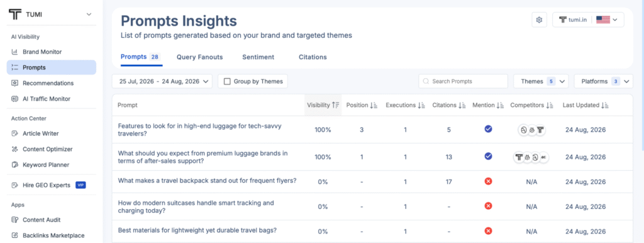The image size is (644, 243).
Task: Click the red mention cross for travel backpack row
Action: (x=488, y=181)
